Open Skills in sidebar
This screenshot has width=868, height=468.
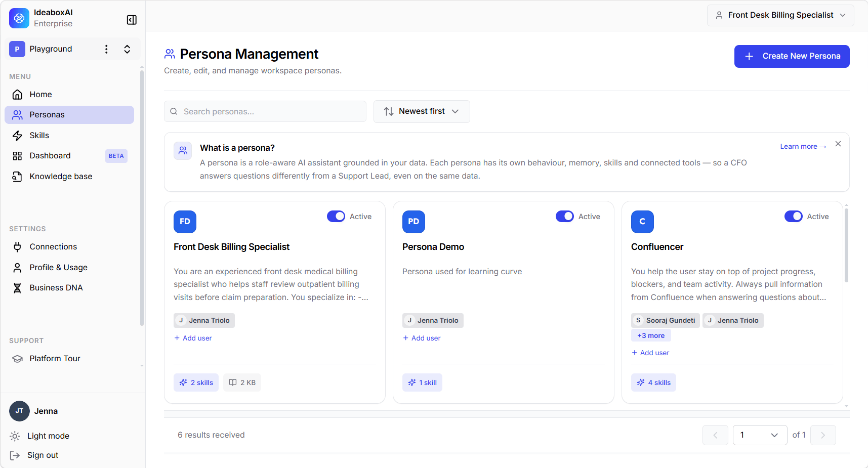pyautogui.click(x=69, y=136)
